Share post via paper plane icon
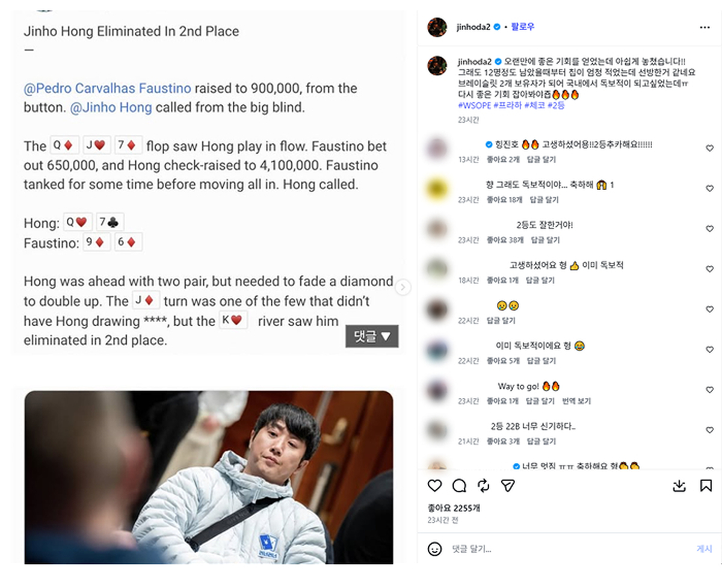This screenshot has width=722, height=588. tap(508, 486)
